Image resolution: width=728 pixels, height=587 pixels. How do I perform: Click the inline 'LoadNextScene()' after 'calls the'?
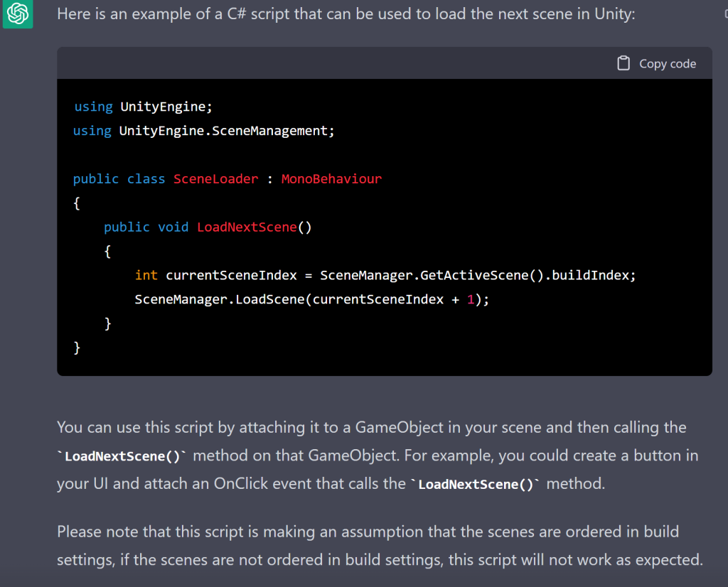point(476,484)
